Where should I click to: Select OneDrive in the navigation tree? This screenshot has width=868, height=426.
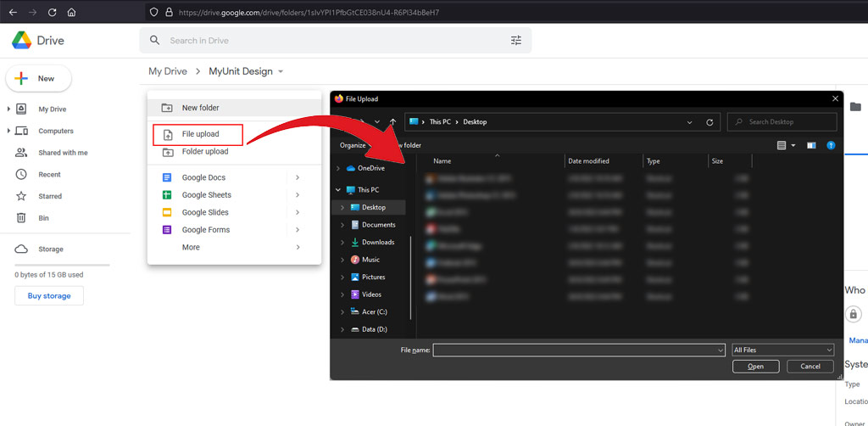coord(371,168)
